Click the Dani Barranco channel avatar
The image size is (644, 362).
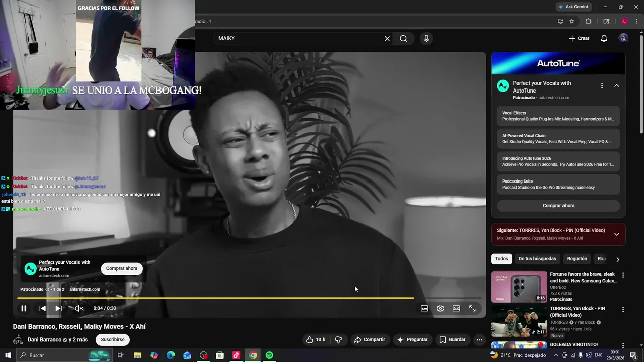pyautogui.click(x=18, y=340)
